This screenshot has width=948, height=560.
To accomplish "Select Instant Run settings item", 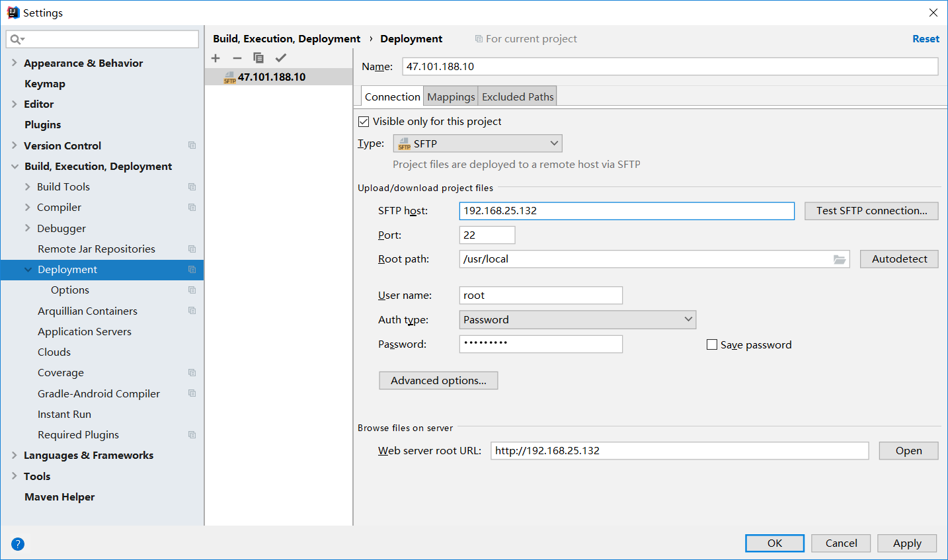I will click(64, 415).
